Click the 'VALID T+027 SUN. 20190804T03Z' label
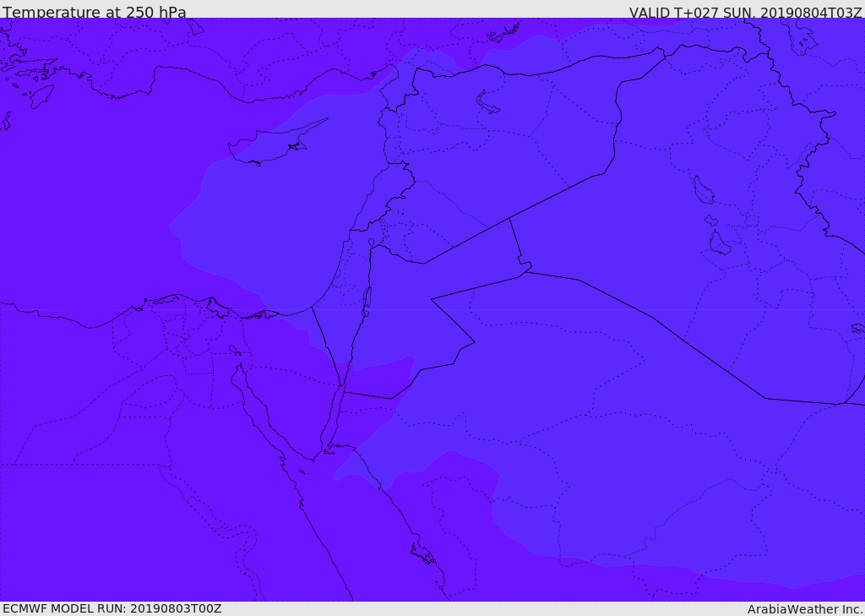The image size is (865, 616). 745,12
